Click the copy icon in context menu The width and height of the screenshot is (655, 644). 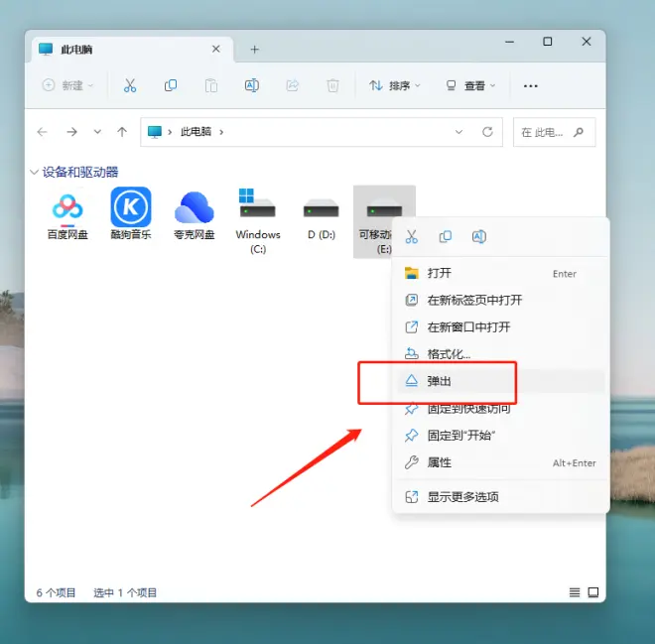pos(446,237)
